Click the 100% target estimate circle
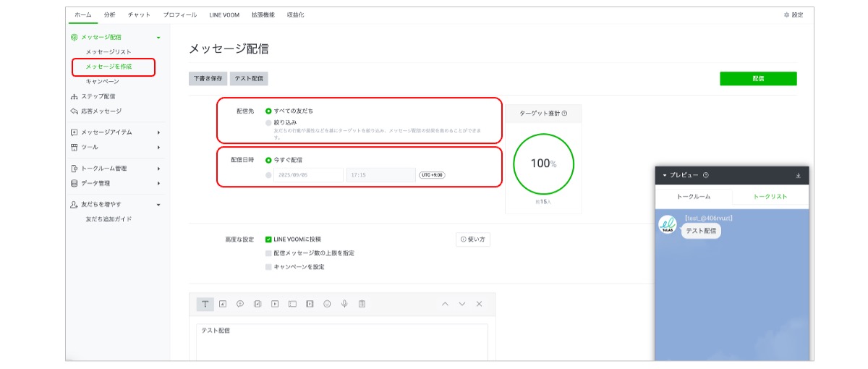The image size is (868, 369). point(543,164)
